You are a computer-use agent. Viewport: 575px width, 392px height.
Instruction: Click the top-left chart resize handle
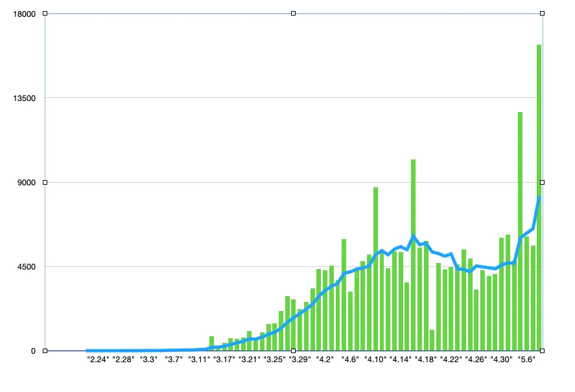click(x=45, y=13)
